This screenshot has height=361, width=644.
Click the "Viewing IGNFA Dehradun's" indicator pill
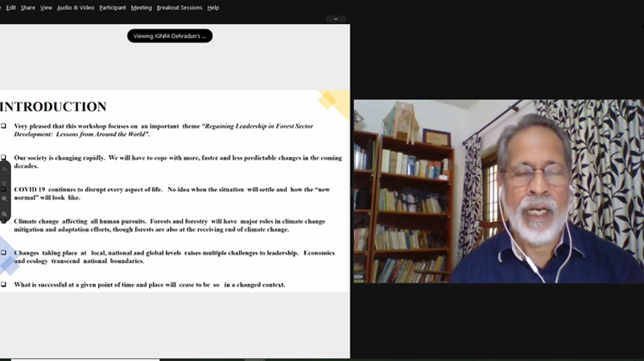(x=170, y=35)
